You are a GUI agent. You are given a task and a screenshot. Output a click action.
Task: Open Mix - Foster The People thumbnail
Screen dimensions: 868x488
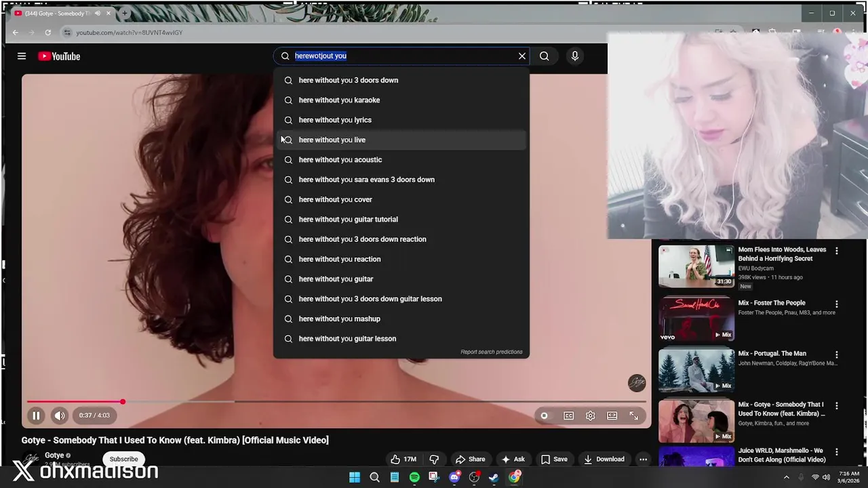point(696,320)
